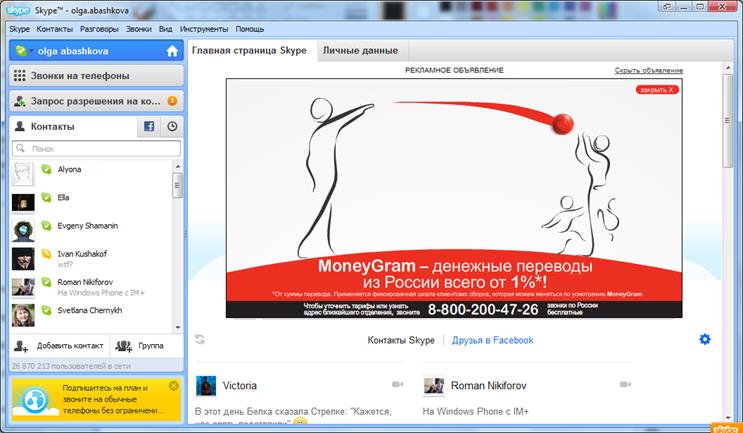Select Roman Nikiforov in the contact list
This screenshot has height=433, width=743.
tap(91, 286)
